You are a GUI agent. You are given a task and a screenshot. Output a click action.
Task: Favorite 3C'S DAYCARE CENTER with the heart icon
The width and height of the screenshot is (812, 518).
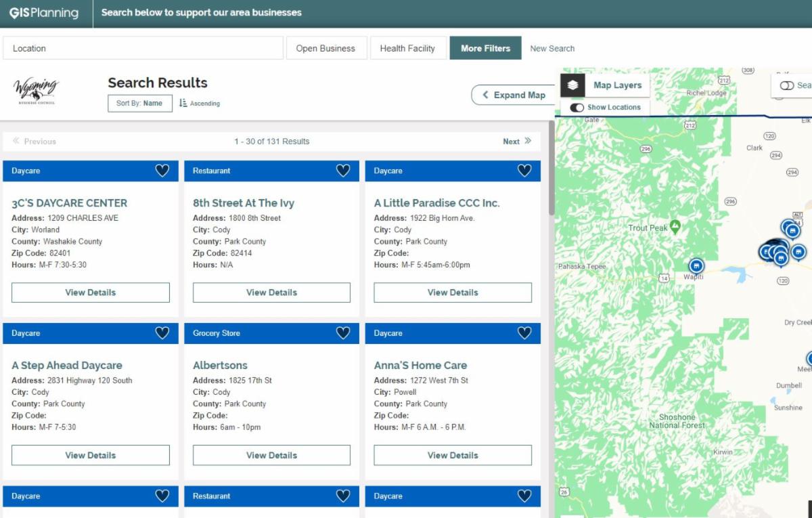pos(162,171)
